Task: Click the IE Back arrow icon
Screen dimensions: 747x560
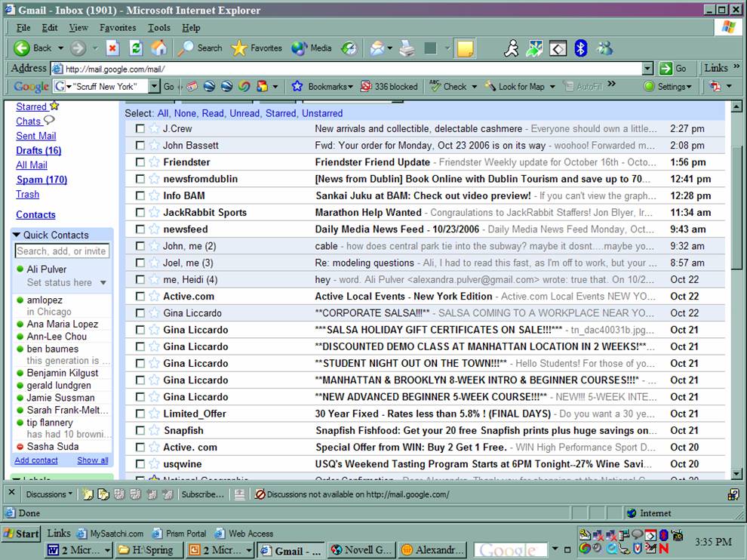Action: click(x=22, y=48)
